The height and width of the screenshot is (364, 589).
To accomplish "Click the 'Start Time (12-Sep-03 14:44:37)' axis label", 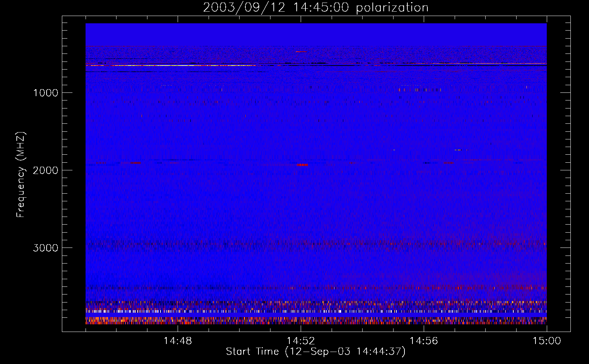I will pos(316,352).
